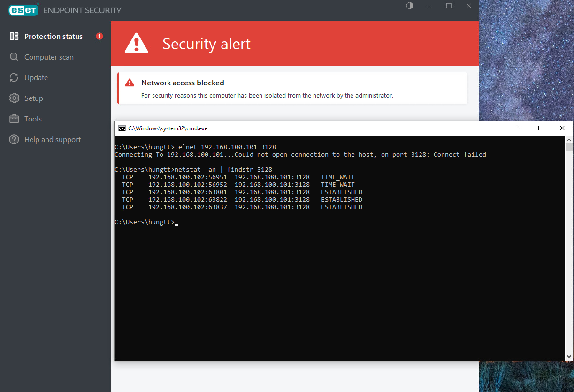This screenshot has width=574, height=392.
Task: Toggle ESET dark/light contrast mode icon
Action: 410,6
